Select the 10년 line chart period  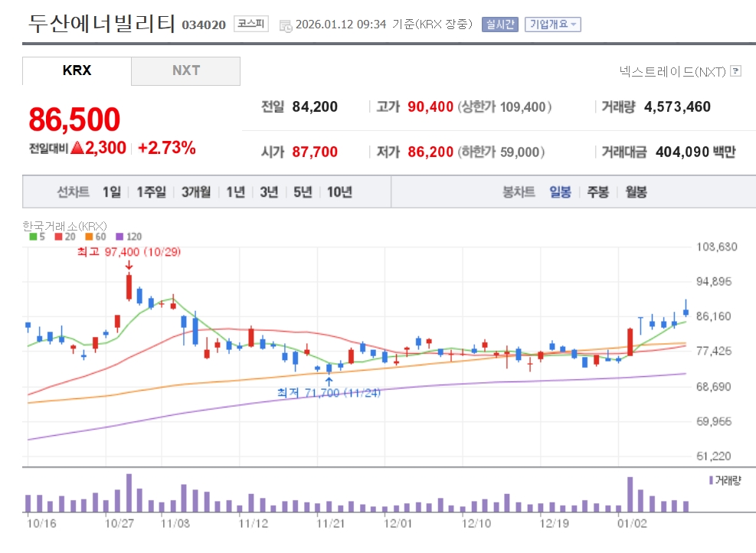pyautogui.click(x=339, y=192)
